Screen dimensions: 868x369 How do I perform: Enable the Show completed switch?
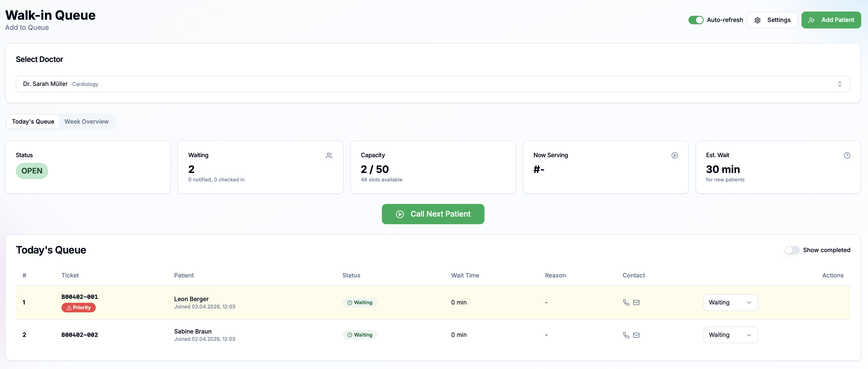[x=792, y=250]
